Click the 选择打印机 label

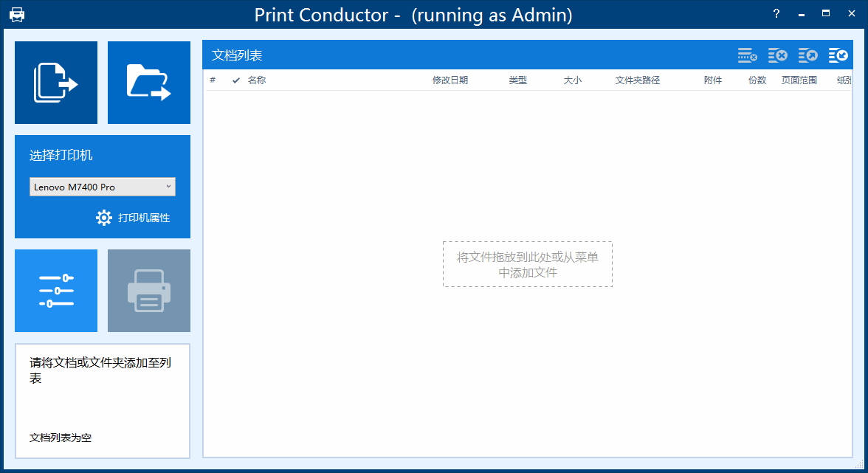coord(61,156)
